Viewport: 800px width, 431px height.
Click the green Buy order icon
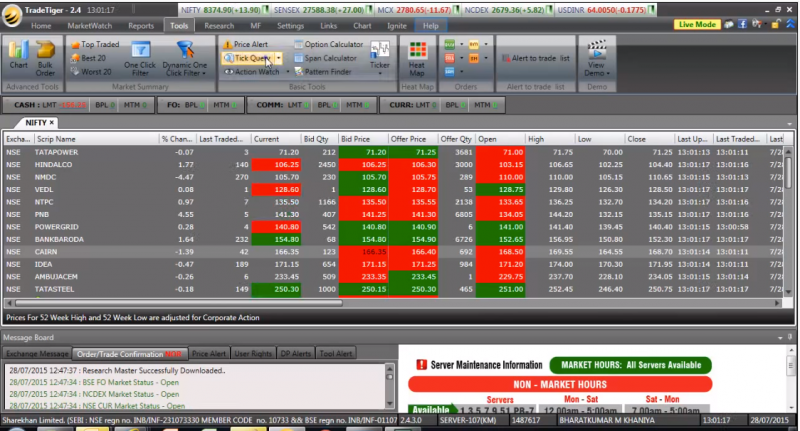coord(449,44)
